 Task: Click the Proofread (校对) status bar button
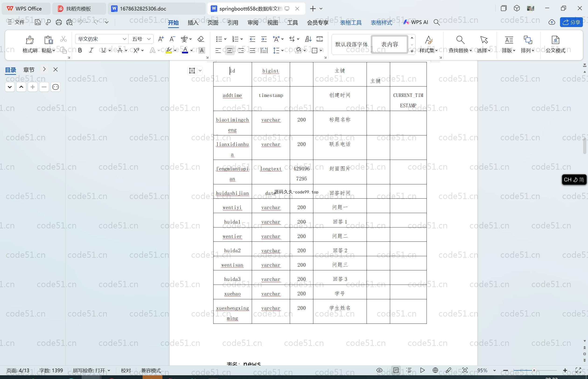pyautogui.click(x=126, y=370)
